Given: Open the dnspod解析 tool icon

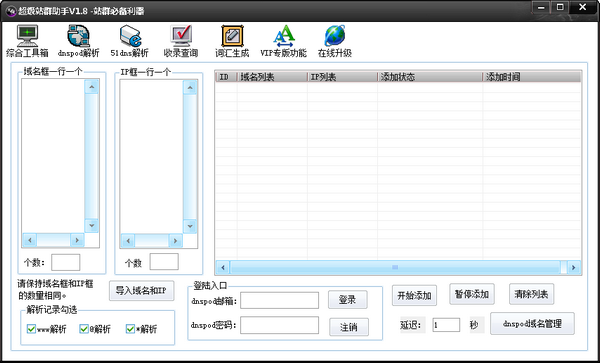Looking at the screenshot, I should point(78,41).
